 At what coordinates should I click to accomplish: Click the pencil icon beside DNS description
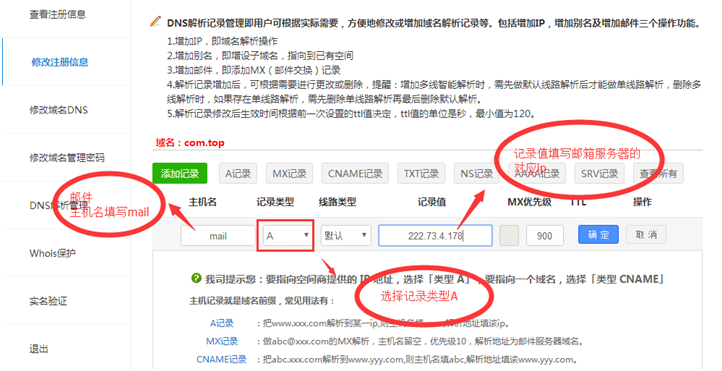156,21
